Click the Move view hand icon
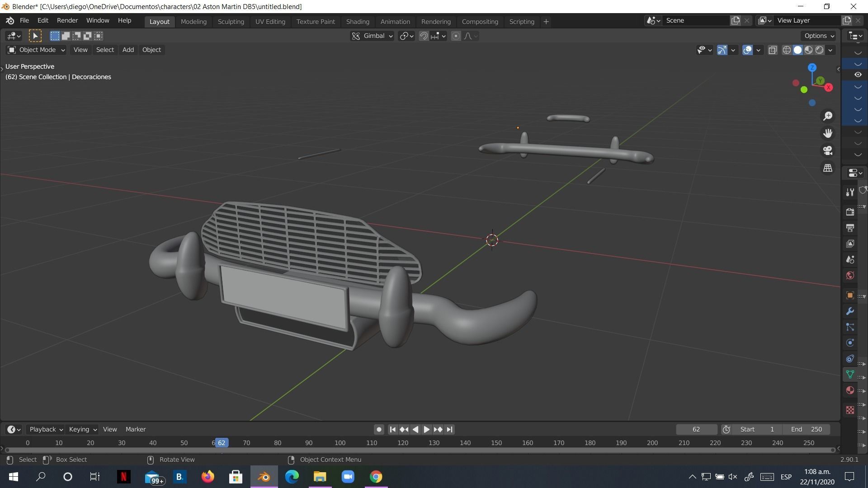The image size is (868, 488). click(828, 133)
